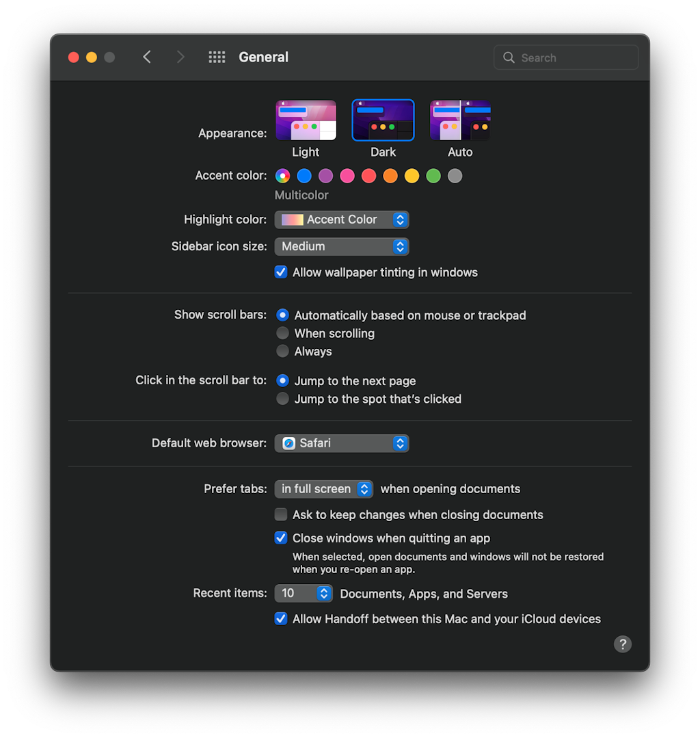
Task: Show all preferences grid icon
Action: click(217, 57)
